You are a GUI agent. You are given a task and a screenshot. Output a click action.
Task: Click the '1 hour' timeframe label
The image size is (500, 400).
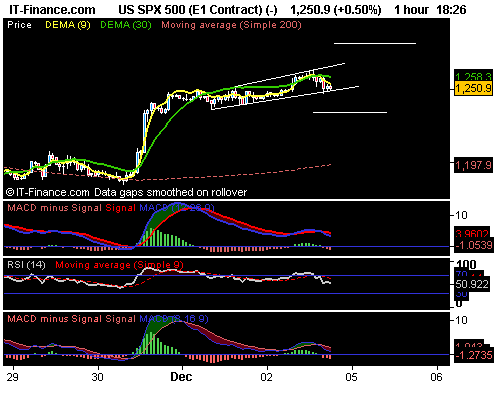411,10
